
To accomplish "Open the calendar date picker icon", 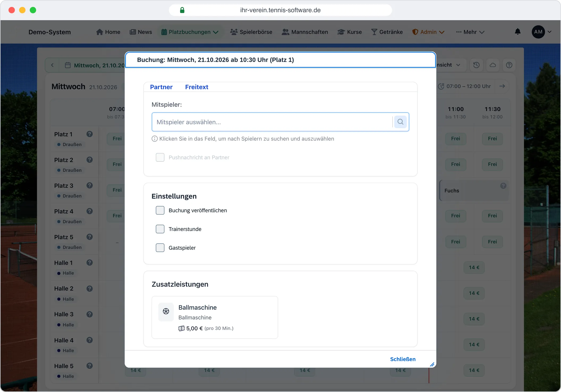I will click(x=68, y=65).
